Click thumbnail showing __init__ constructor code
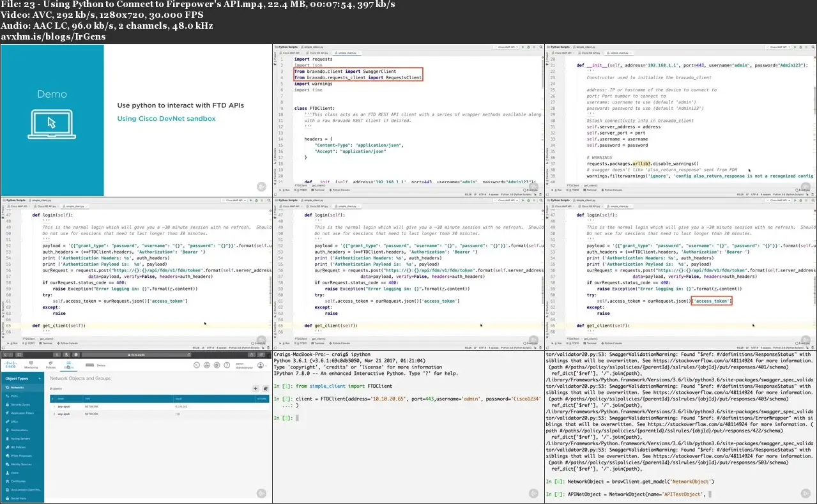 click(680, 119)
